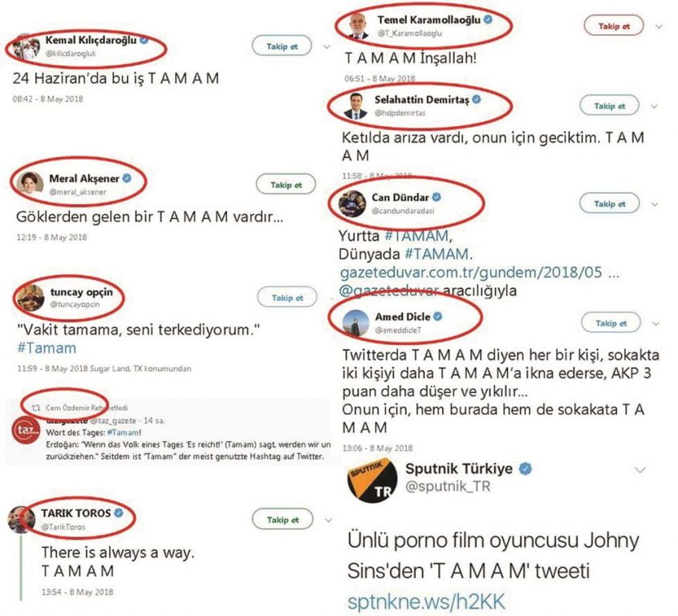This screenshot has width=678, height=616.
Task: Click the Sputnik Türkiye logo avatar
Action: pyautogui.click(x=371, y=478)
